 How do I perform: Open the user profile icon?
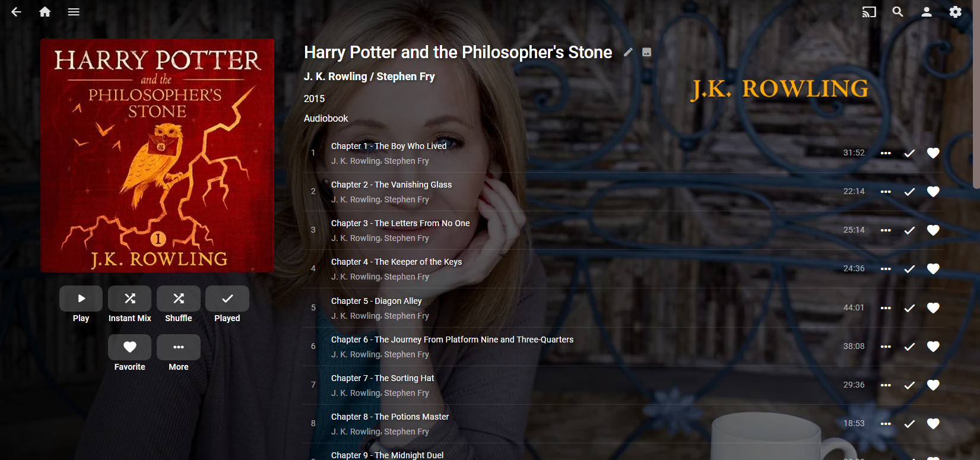pyautogui.click(x=926, y=12)
